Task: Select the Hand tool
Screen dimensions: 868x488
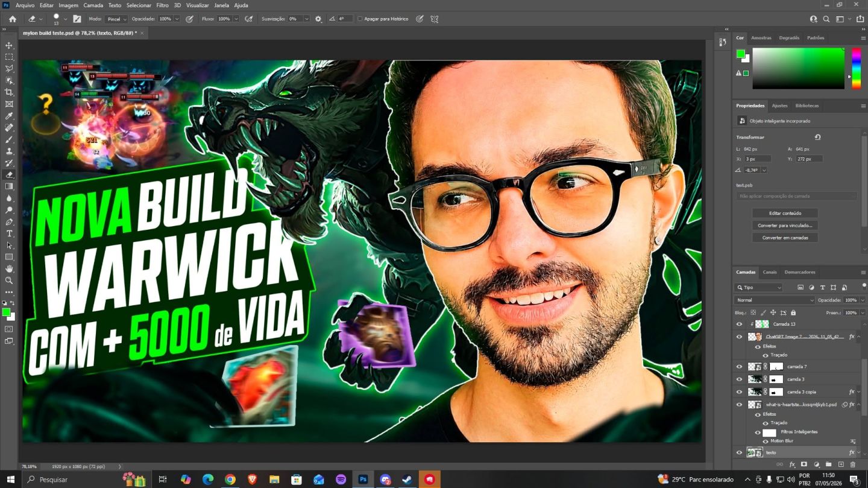Action: (9, 268)
